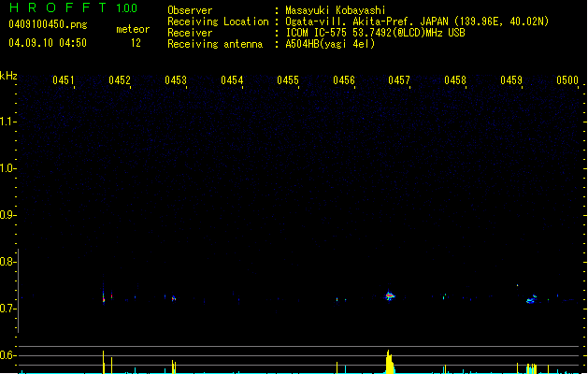Viewport: 588px width, 374px height.
Task: Click the Receiver value ICOM IC-575
Action: point(316,33)
